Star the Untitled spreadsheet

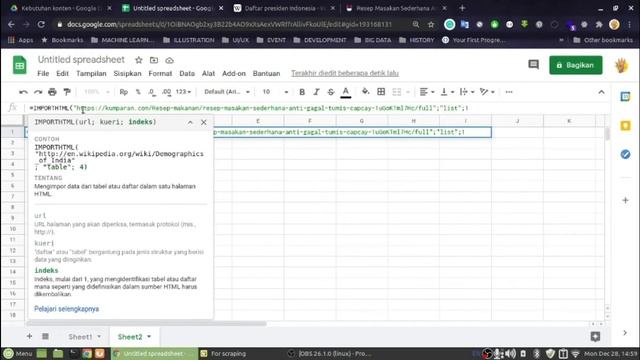(x=139, y=60)
